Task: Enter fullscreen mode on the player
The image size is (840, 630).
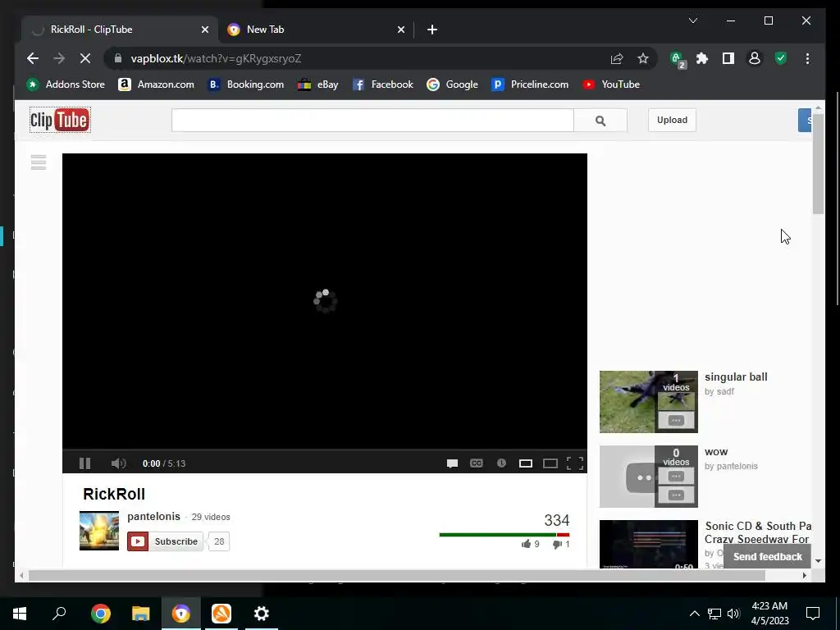Action: 575,463
